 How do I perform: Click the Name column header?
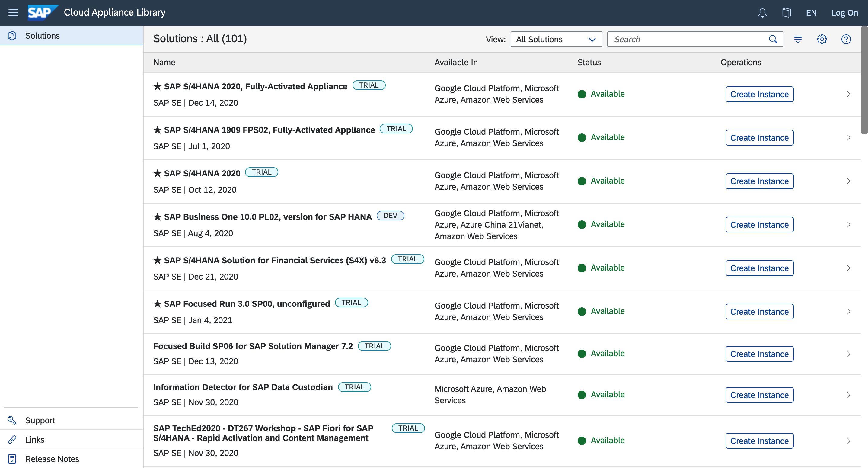164,63
